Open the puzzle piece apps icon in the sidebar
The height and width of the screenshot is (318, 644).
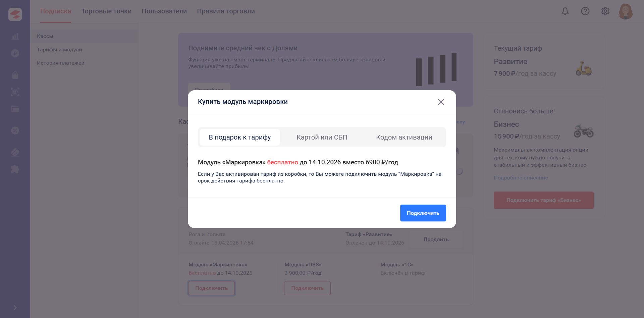(x=15, y=169)
